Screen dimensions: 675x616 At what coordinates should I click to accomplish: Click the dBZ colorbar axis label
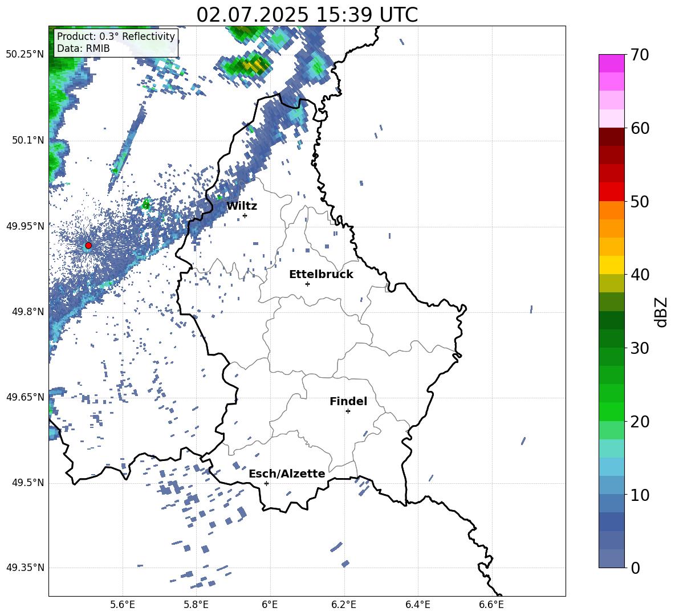point(662,312)
